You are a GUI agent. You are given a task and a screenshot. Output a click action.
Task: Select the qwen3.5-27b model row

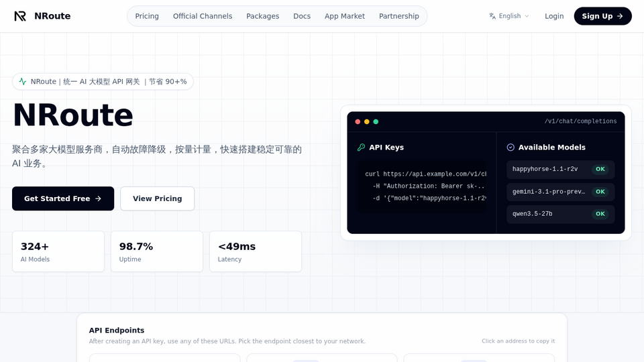click(561, 214)
